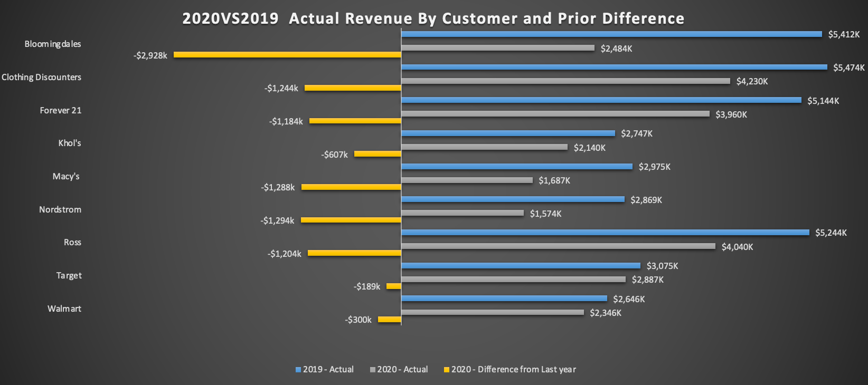The width and height of the screenshot is (868, 385).
Task: Select the $2,747K data label
Action: [637, 133]
